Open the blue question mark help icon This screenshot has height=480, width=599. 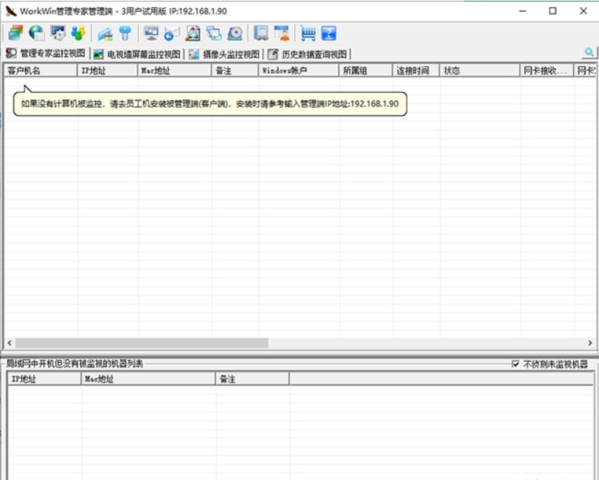(329, 33)
